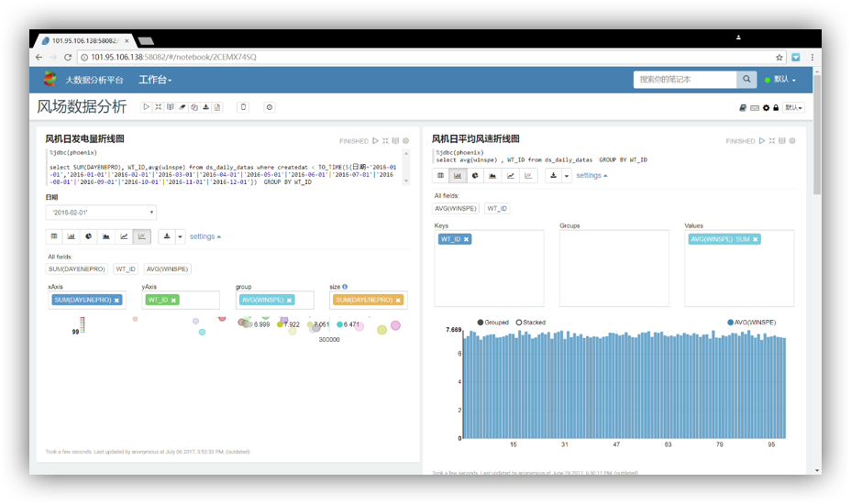The width and height of the screenshot is (851, 504).
Task: Open interpreter binding gear icon at top right
Action: (x=766, y=108)
